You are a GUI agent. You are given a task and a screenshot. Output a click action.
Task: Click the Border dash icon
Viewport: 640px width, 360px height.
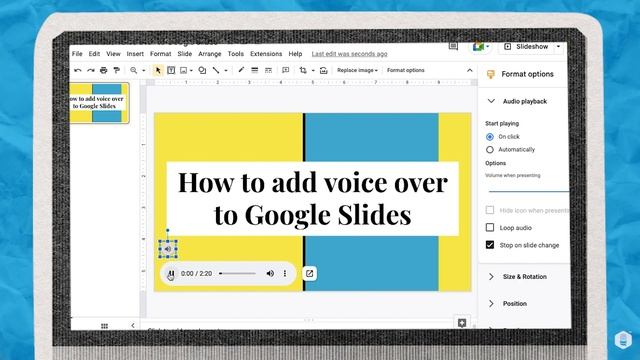[x=268, y=70]
